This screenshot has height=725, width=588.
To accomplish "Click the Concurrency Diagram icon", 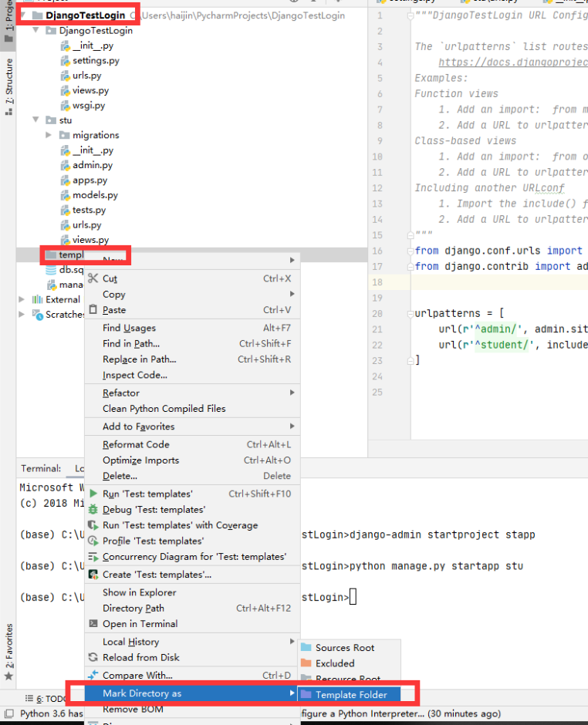I will 93,556.
